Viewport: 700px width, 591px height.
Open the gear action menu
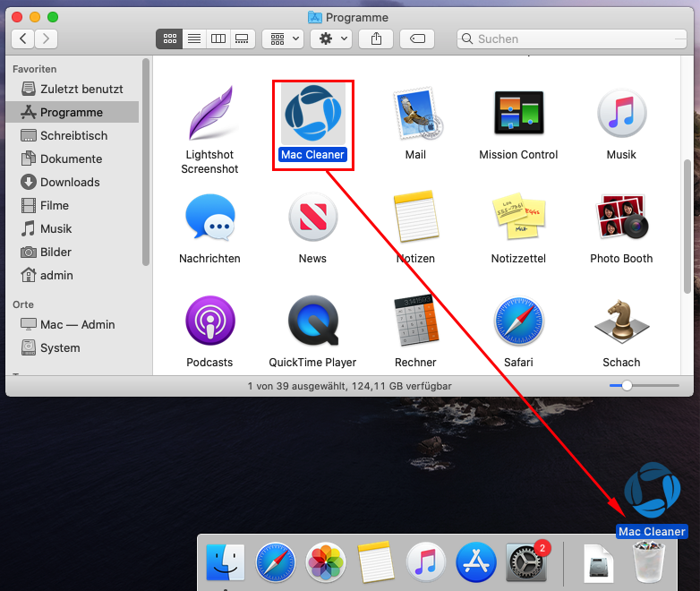click(331, 39)
